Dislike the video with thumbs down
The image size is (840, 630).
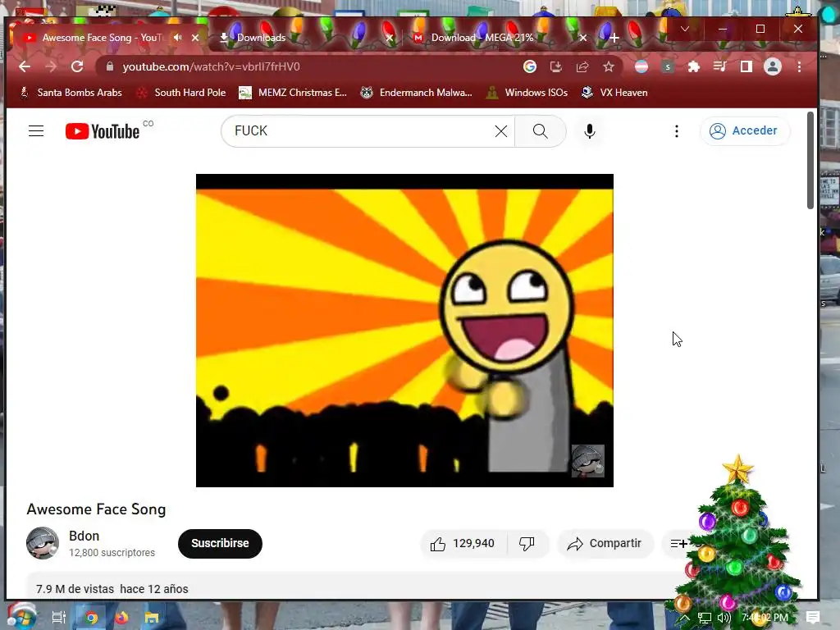pyautogui.click(x=527, y=544)
